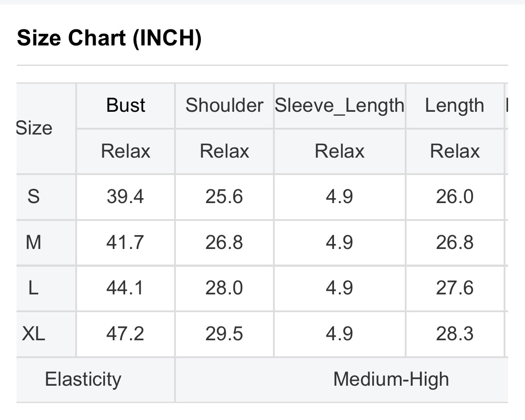Image resolution: width=525 pixels, height=420 pixels.
Task: Select the S size row label
Action: click(x=33, y=196)
